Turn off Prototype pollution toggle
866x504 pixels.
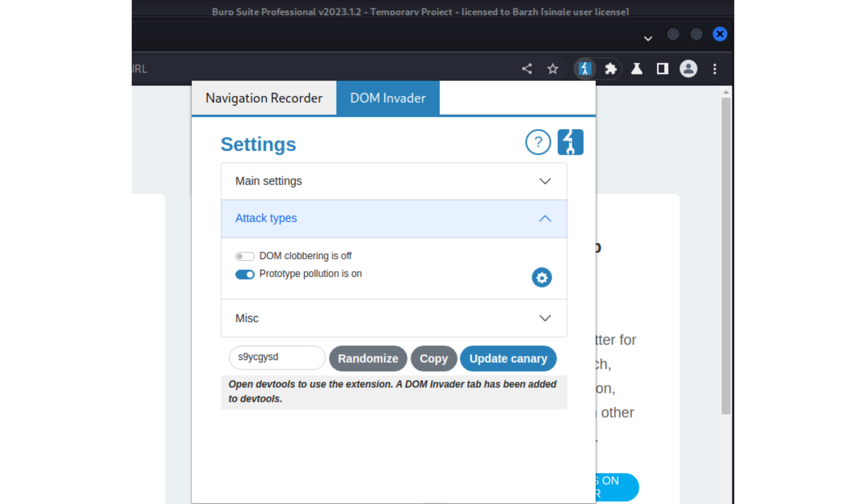245,275
